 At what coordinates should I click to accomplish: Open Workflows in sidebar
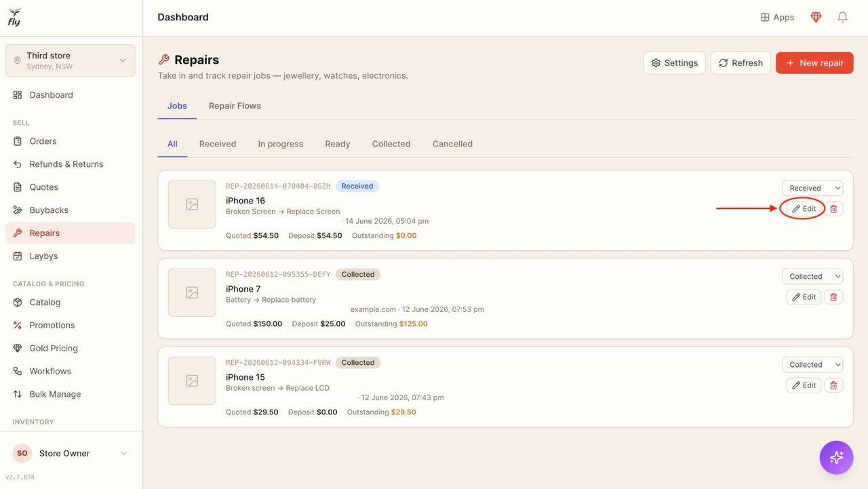[71, 372]
